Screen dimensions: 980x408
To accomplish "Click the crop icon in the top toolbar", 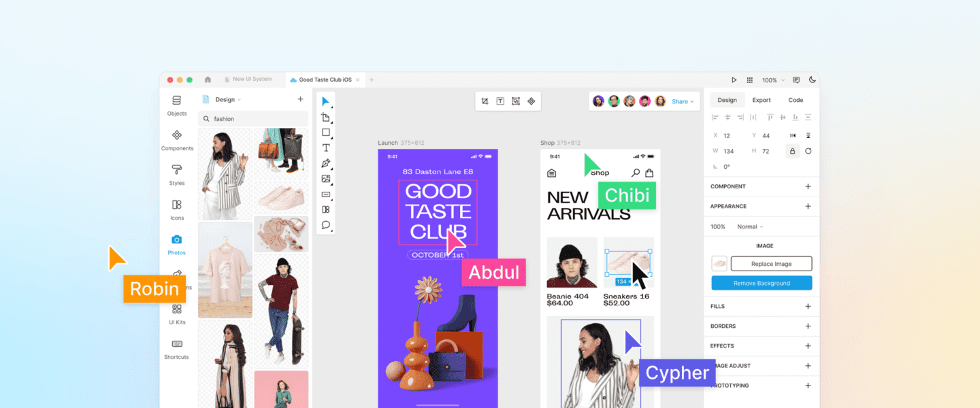I will 485,101.
